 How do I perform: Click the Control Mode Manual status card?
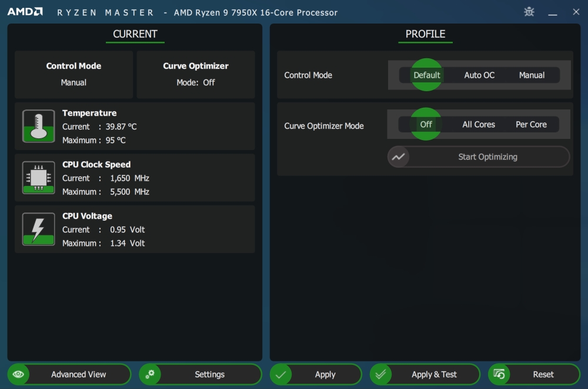pyautogui.click(x=74, y=74)
